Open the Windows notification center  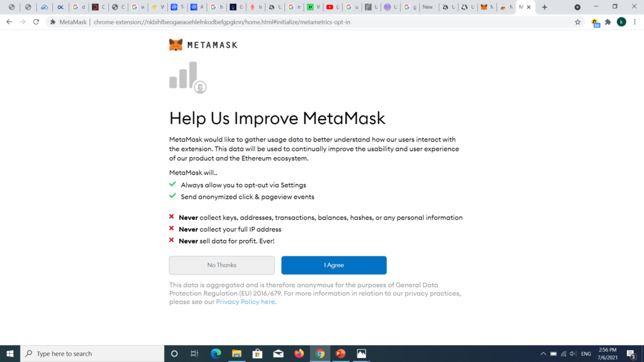(x=631, y=354)
